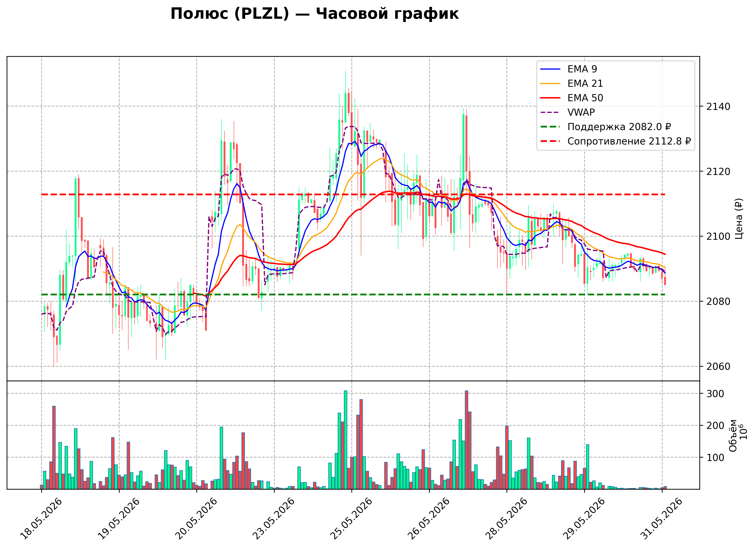Click the 29.05.2026 date label
Screen dimensions: 756x548
click(x=584, y=519)
